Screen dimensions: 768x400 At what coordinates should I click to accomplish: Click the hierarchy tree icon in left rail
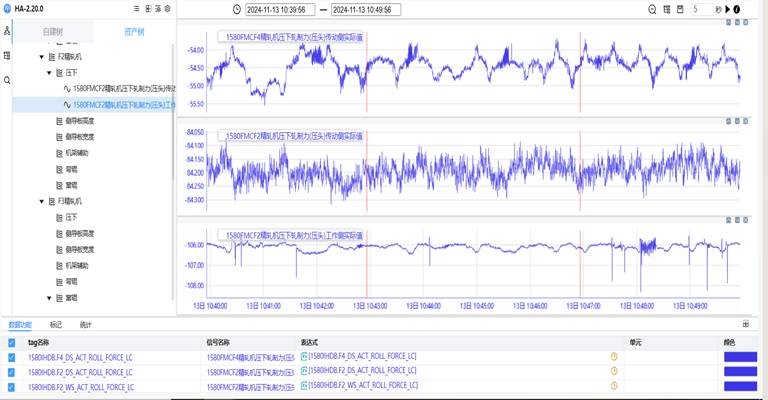pos(7,31)
